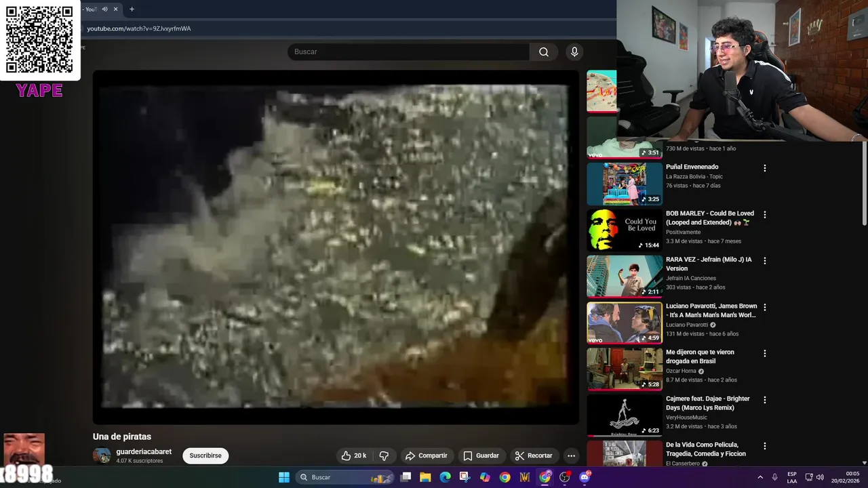Click into the YouTube Buscar search field

[408, 52]
